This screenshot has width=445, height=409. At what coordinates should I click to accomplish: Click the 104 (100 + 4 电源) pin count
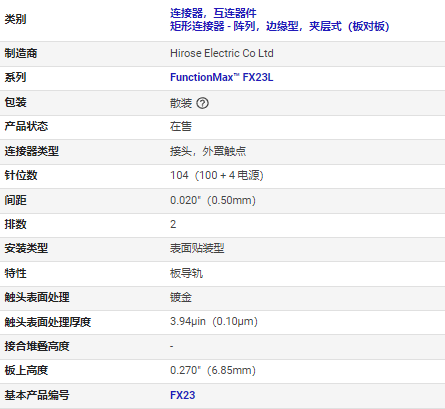pos(217,175)
